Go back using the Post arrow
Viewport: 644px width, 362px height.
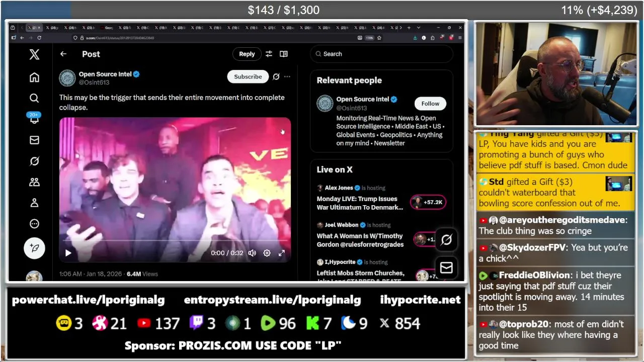[x=63, y=54]
